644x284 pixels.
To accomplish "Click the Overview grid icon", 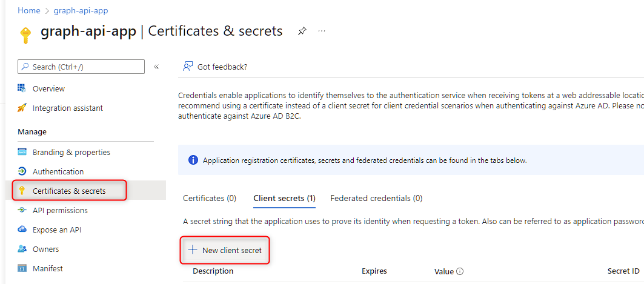I will (22, 88).
